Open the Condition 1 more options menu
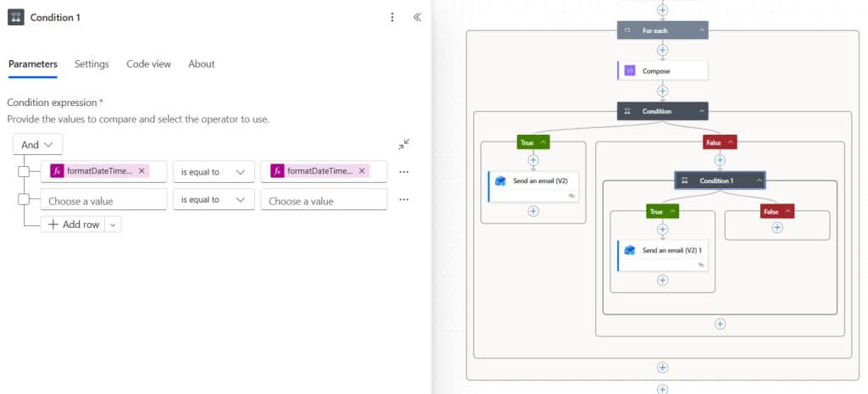Screen dimensions: 868x394 click(x=392, y=17)
